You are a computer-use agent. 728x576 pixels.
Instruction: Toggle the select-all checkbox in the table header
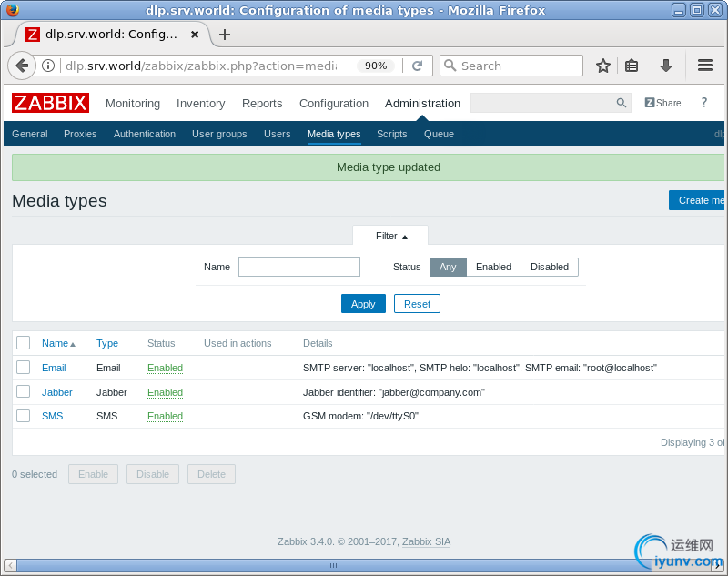click(24, 342)
